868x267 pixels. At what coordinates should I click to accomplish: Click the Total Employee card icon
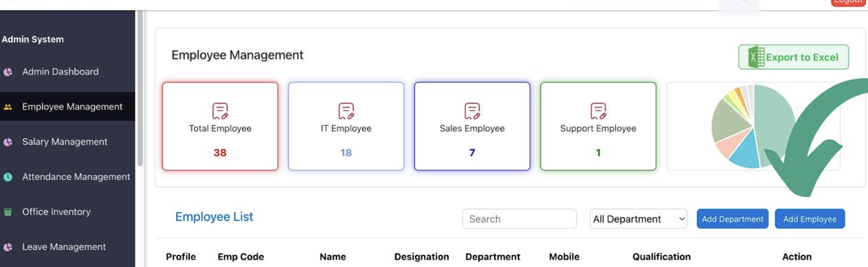tap(220, 111)
